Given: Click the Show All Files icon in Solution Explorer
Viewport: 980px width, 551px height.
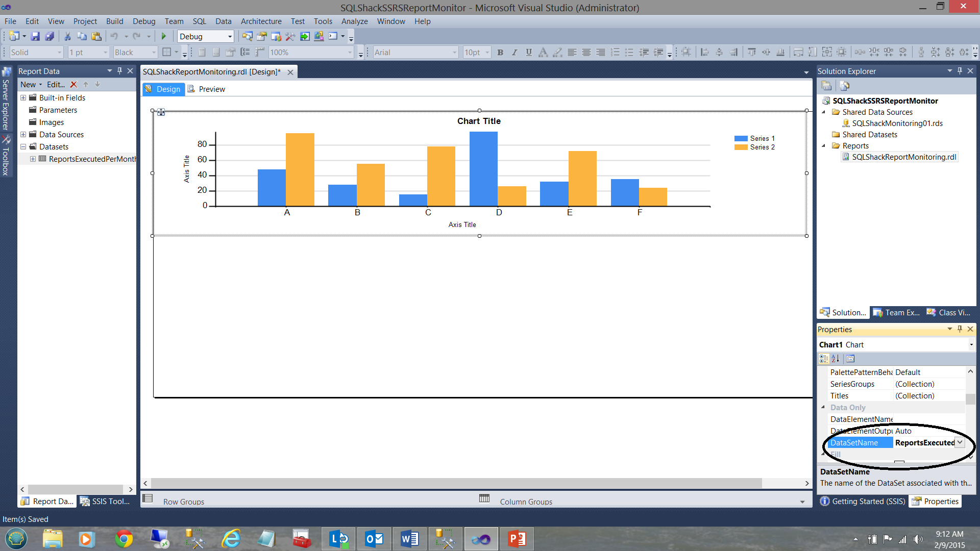Looking at the screenshot, I should coord(844,86).
